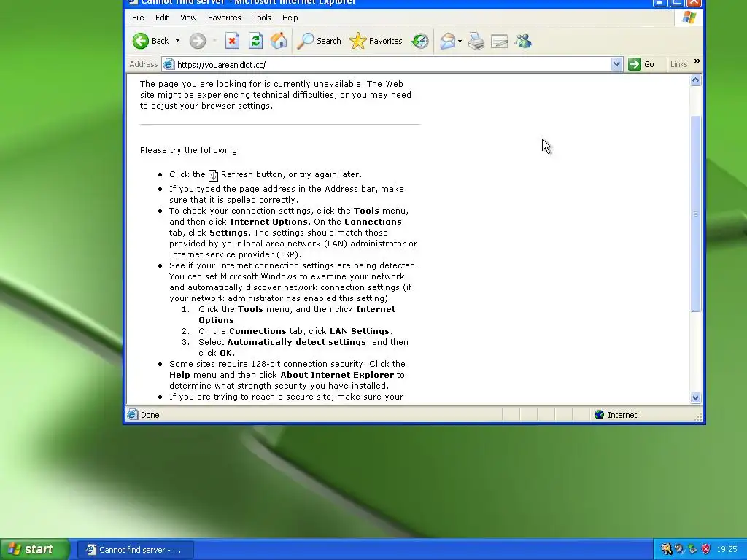Image resolution: width=747 pixels, height=560 pixels.
Task: Open the Back history dropdown arrow
Action: (x=178, y=41)
